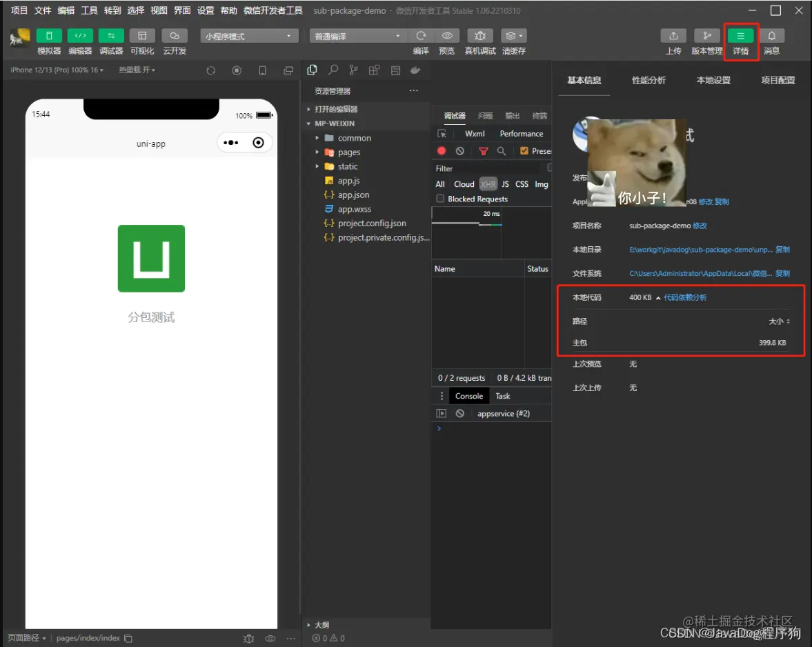Open the mini program mode dropdown
812x647 pixels.
[249, 37]
